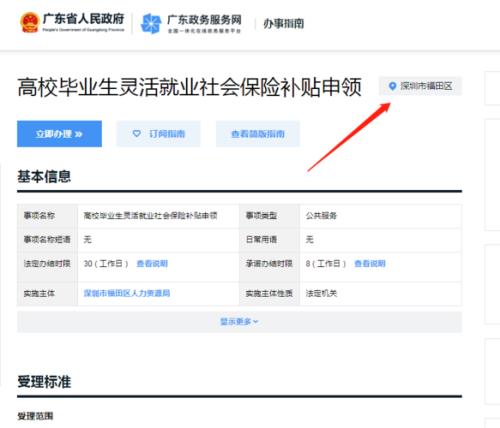Click the 广东政务服务网 blue flower logo
This screenshot has width=500, height=428.
tap(151, 23)
